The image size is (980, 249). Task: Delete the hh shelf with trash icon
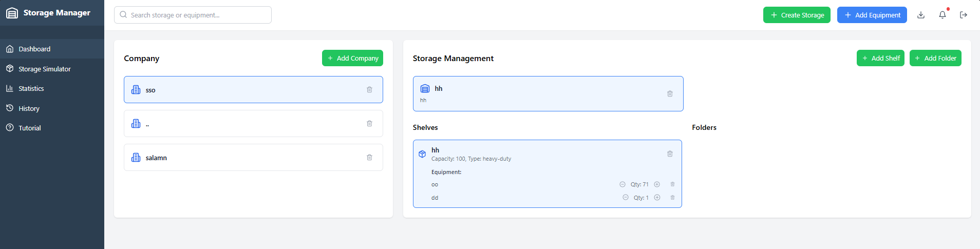(670, 154)
